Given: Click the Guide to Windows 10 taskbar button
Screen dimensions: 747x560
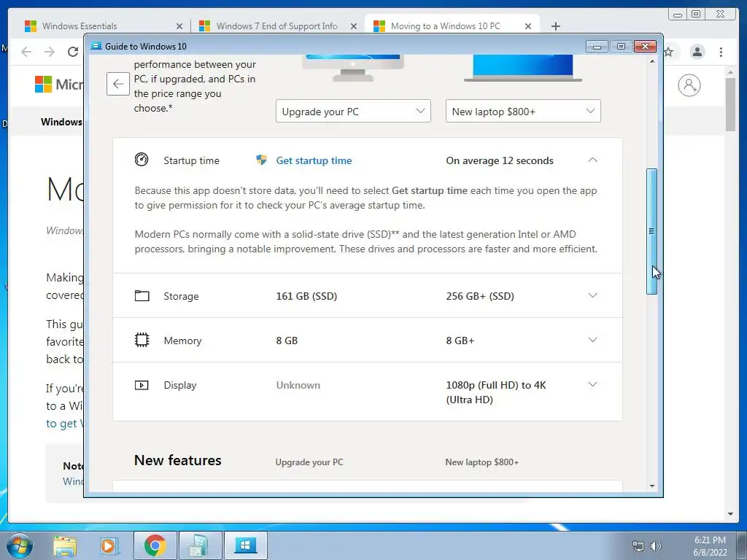Looking at the screenshot, I should pyautogui.click(x=245, y=545).
